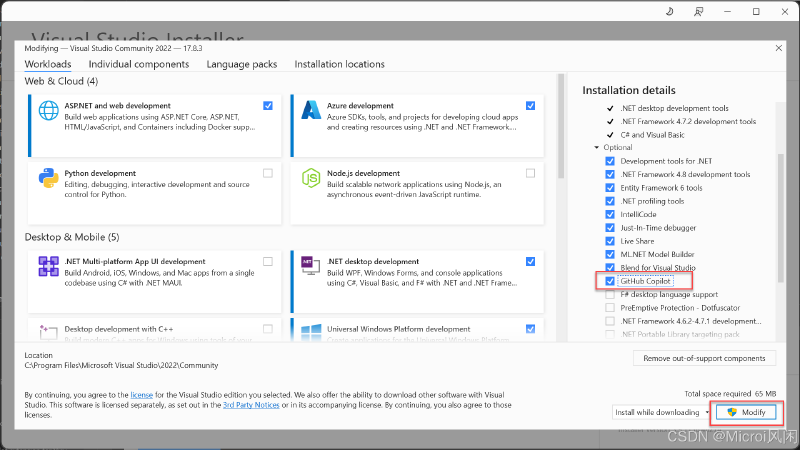Uncheck the IntelliCode component
The width and height of the screenshot is (800, 450).
[x=610, y=214]
